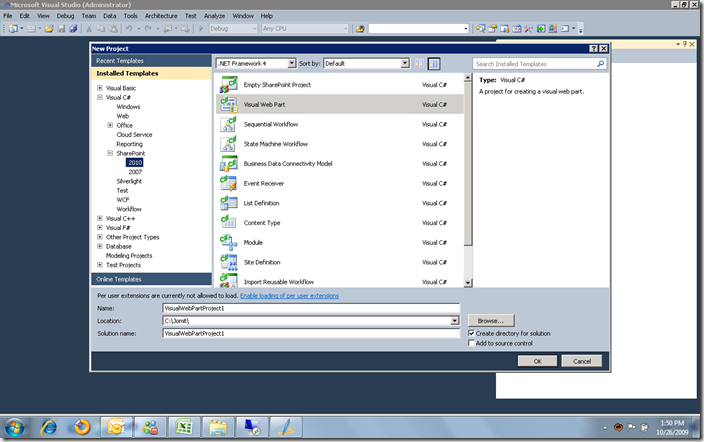
Task: Open Excel from the taskbar
Action: (184, 427)
